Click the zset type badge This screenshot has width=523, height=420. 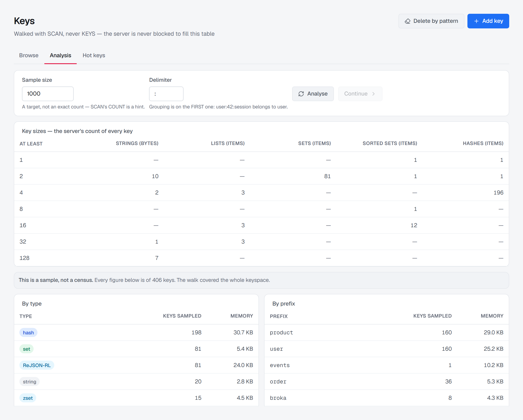pyautogui.click(x=28, y=398)
